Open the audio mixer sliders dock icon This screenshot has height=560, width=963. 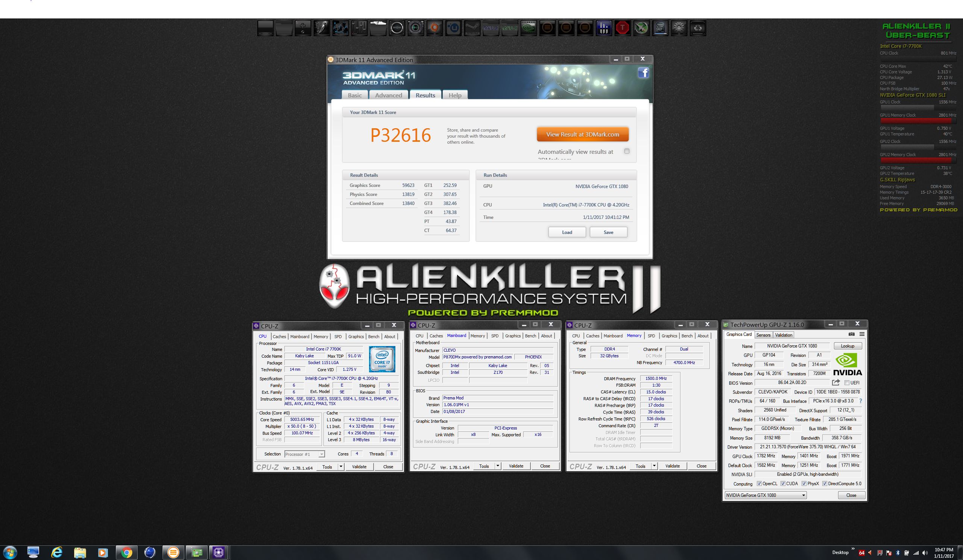[359, 28]
